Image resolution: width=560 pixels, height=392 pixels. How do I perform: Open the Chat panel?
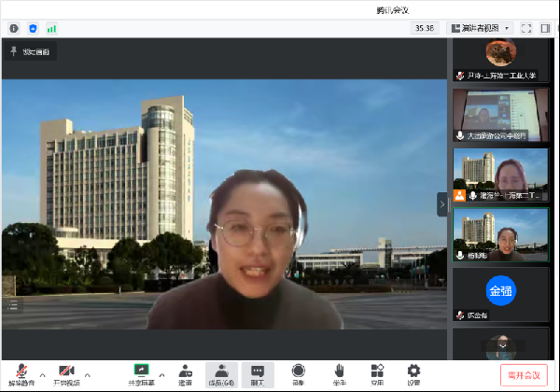257,371
